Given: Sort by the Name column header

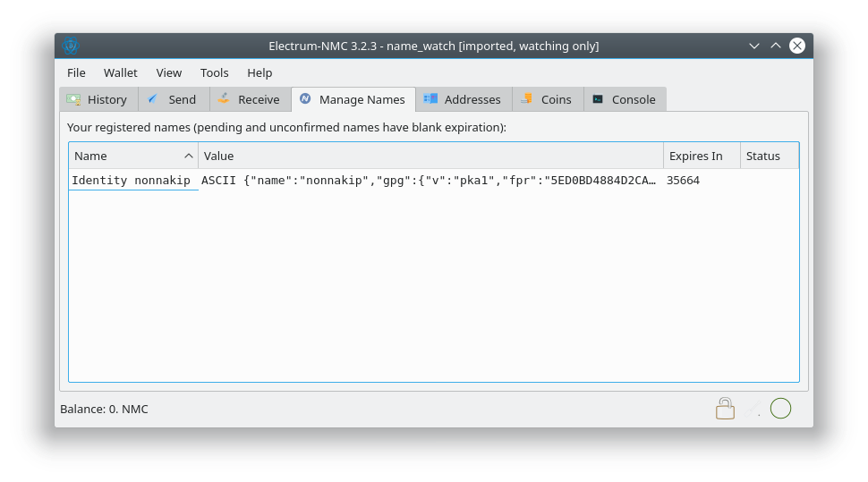Looking at the screenshot, I should click(133, 156).
